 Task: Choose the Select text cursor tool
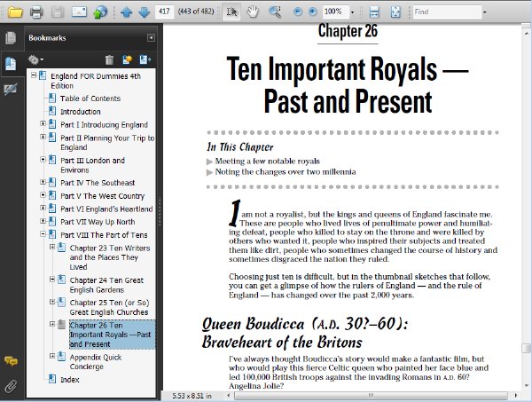[x=231, y=12]
